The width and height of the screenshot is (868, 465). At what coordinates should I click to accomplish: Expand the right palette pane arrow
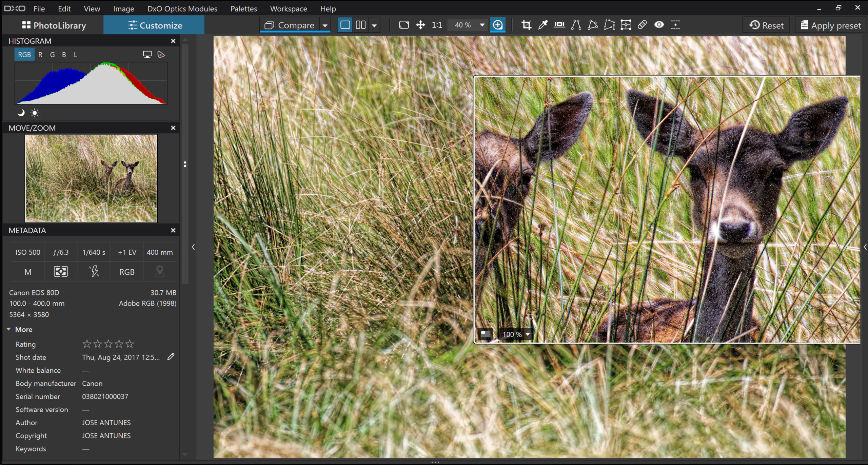click(865, 247)
